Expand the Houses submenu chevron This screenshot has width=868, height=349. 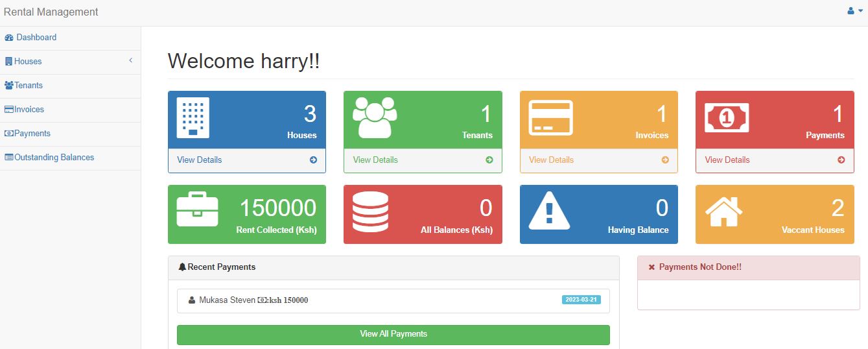130,60
